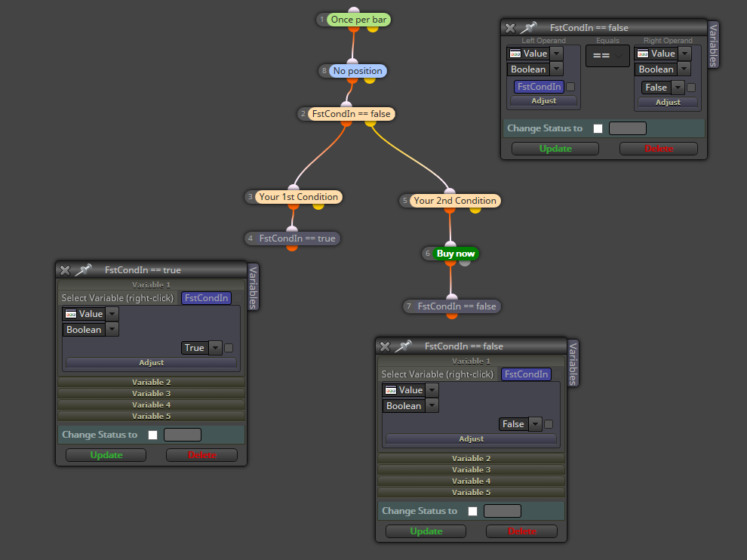Click Value icon in bottom FstCondIn == false panel
This screenshot has width=747, height=560.
tap(391, 390)
